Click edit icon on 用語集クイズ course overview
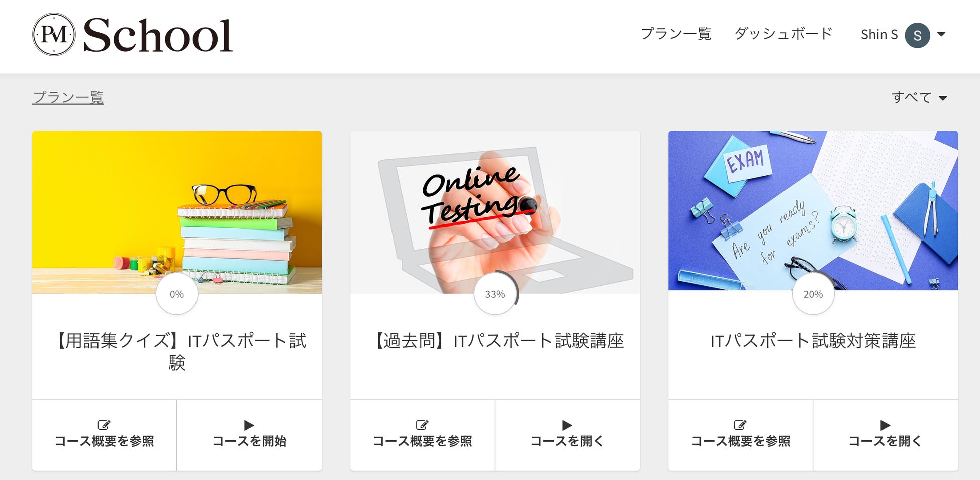 coord(104,425)
